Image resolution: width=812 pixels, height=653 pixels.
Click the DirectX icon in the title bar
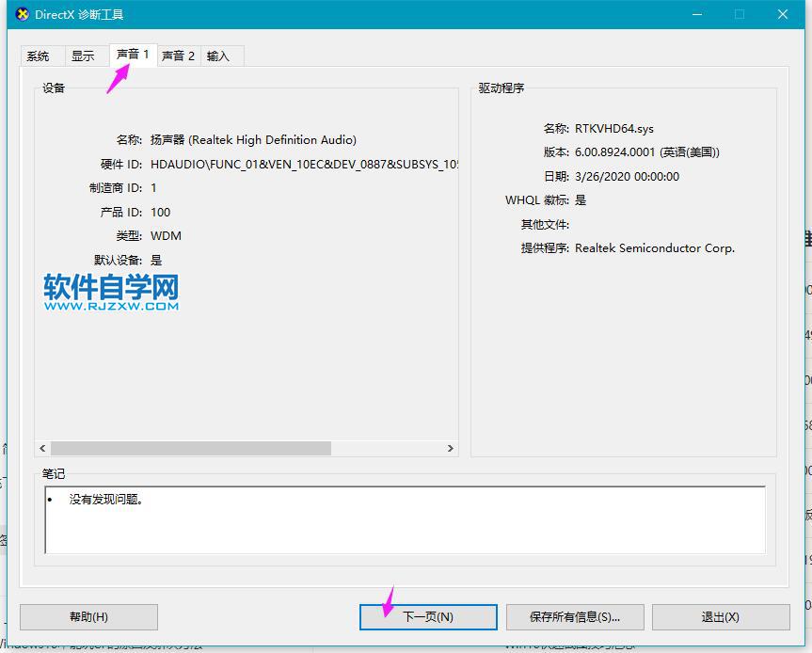[24, 14]
